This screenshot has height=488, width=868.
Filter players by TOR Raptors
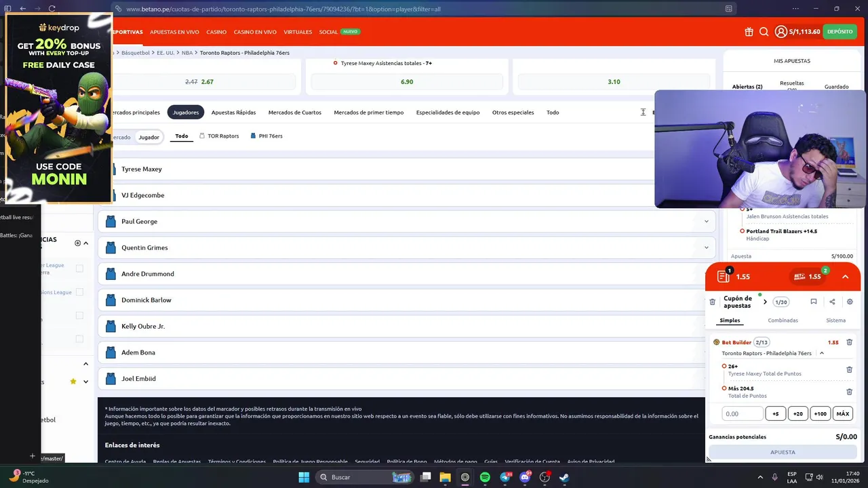219,136
